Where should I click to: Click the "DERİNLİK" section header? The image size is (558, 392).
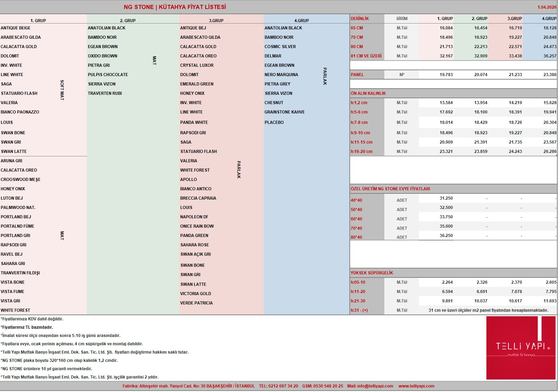click(360, 19)
